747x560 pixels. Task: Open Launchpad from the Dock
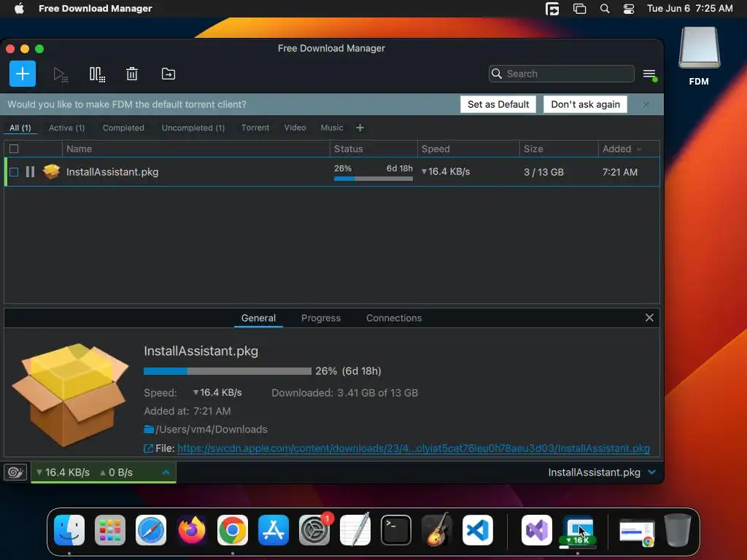tap(110, 530)
